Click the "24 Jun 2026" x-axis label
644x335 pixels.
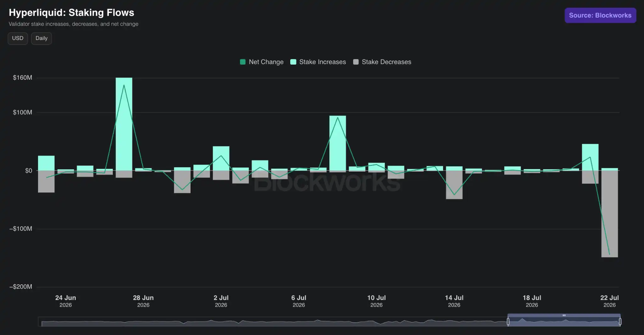(66, 301)
